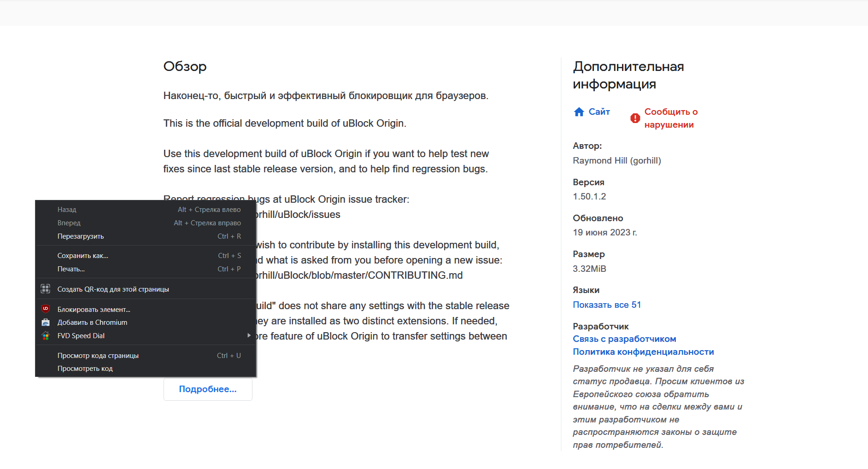868x469 pixels.
Task: Click the Размер label
Action: point(589,254)
